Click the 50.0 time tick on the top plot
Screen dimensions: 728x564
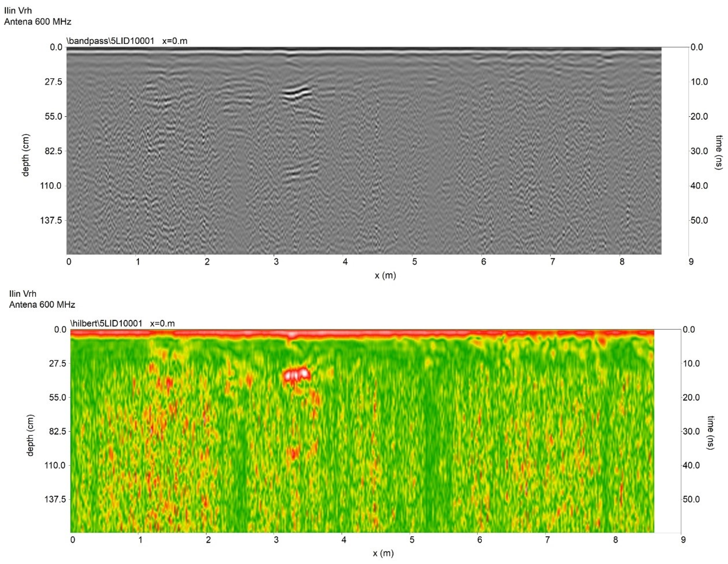click(x=699, y=220)
